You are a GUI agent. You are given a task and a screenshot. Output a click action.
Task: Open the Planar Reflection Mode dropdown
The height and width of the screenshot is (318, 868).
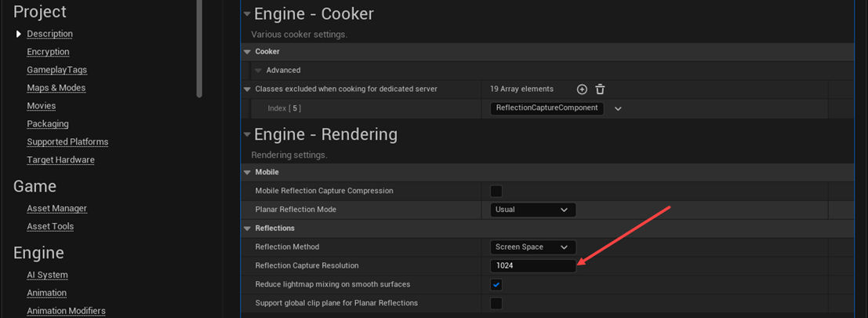tap(532, 210)
